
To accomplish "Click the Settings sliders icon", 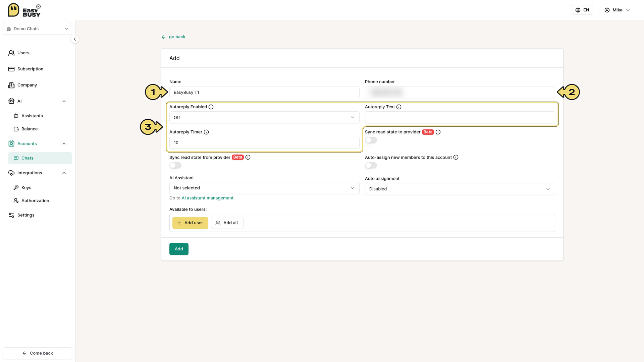I will pyautogui.click(x=11, y=215).
